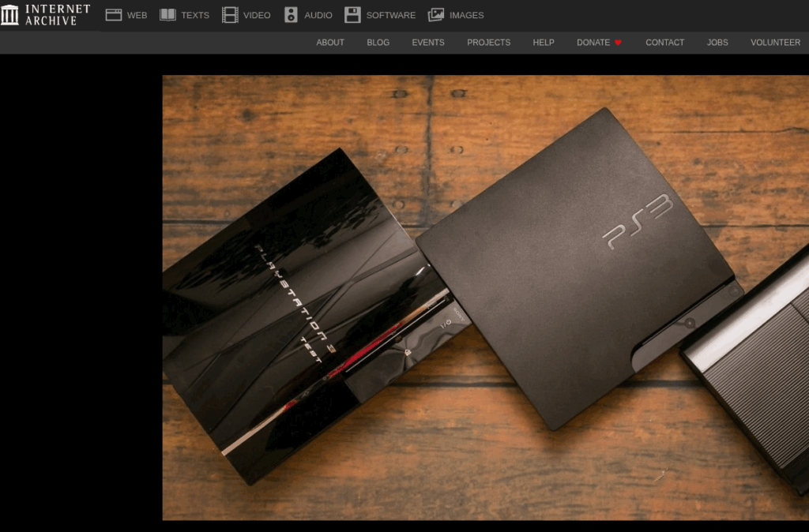Open the Web section window icon
The width and height of the screenshot is (809, 532).
(114, 15)
